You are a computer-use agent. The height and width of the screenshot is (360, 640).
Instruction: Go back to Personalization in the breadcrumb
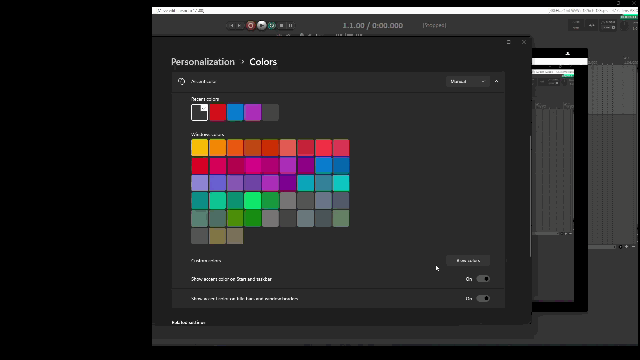203,62
